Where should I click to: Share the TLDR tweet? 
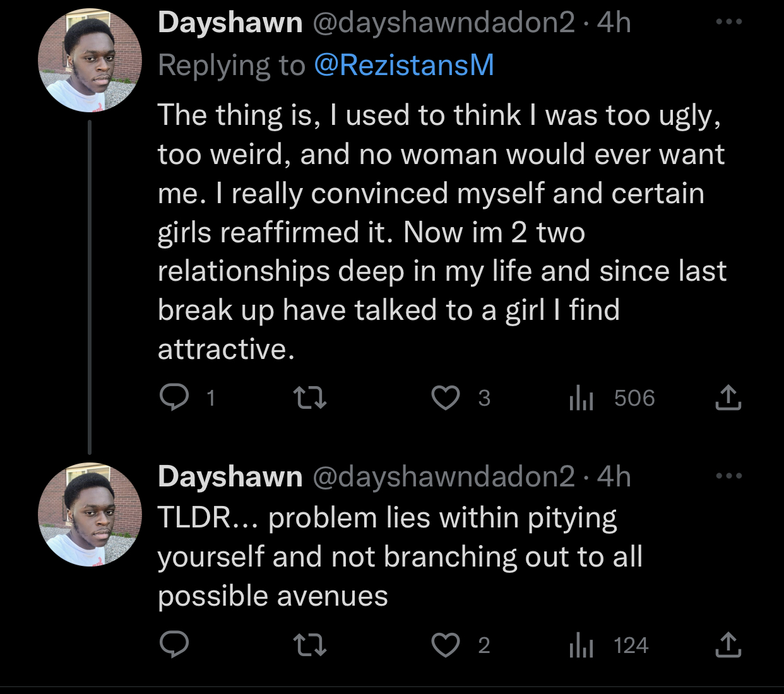point(728,645)
